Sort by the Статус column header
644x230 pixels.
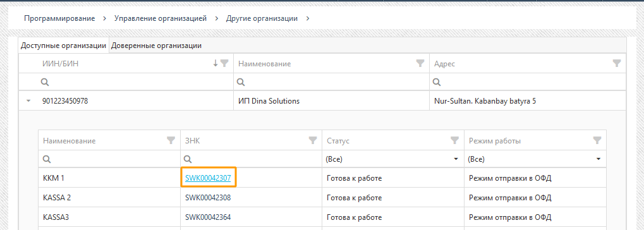point(338,141)
